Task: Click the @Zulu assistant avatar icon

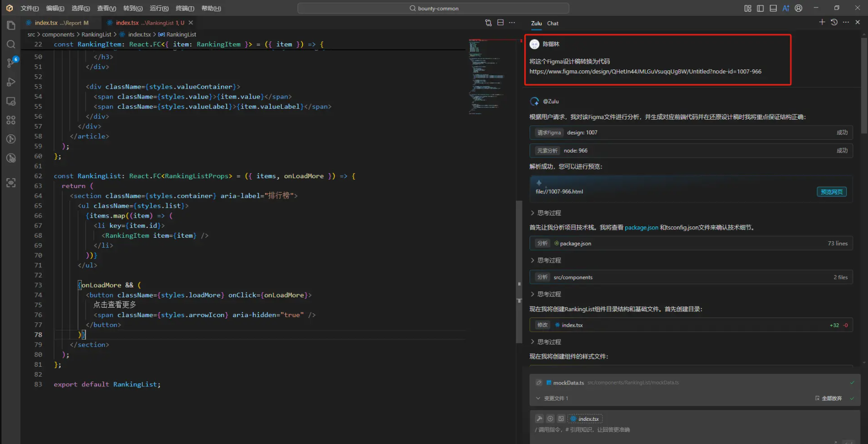Action: (x=534, y=101)
